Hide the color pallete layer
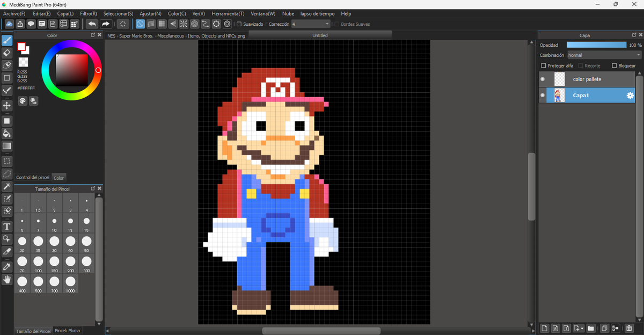This screenshot has width=644, height=335. tap(543, 79)
